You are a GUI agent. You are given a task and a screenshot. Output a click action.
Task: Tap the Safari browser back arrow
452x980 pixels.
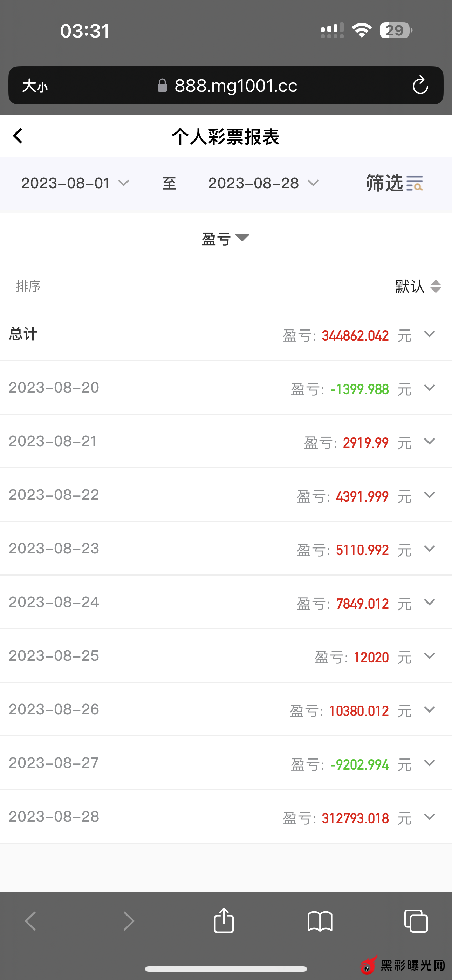(30, 921)
